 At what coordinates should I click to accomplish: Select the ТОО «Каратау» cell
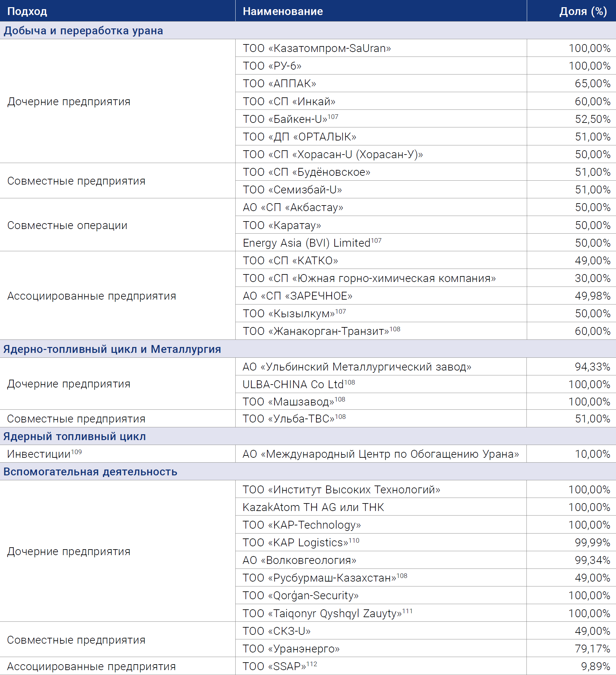pos(381,225)
